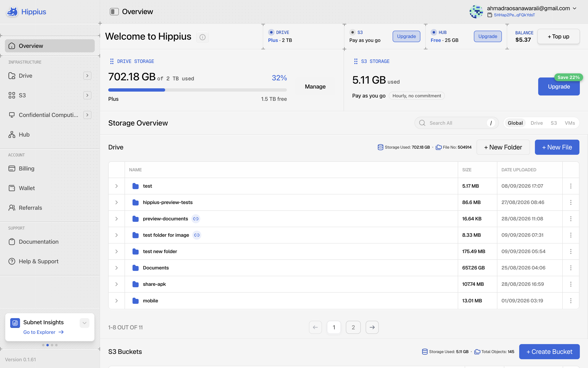
Task: Click the share link icon on preview-documents
Action: [x=196, y=219]
